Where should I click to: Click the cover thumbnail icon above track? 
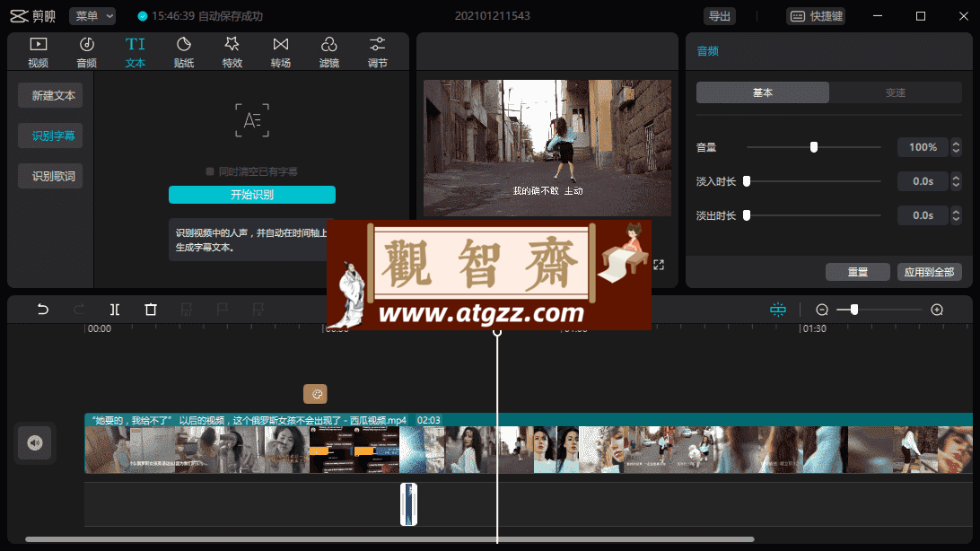(316, 394)
